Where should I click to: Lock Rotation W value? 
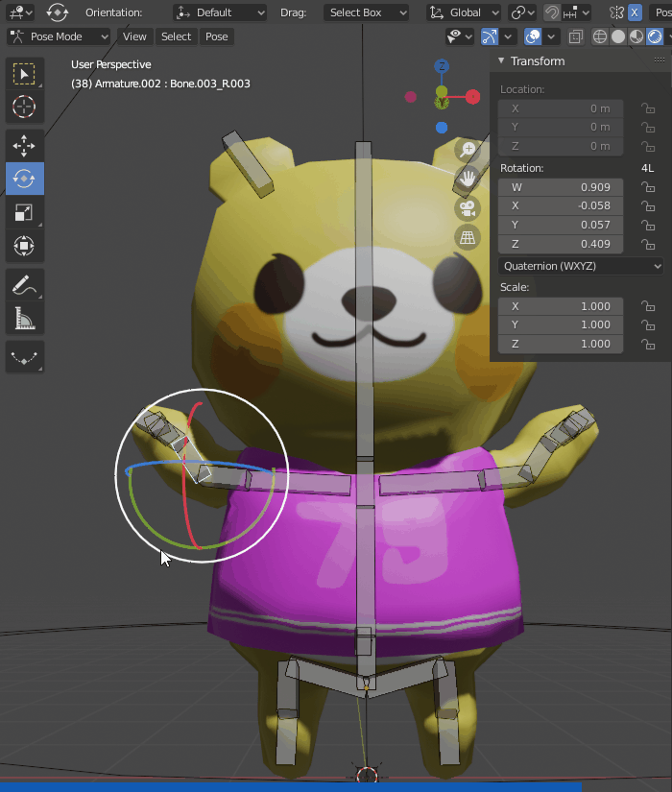(x=648, y=187)
